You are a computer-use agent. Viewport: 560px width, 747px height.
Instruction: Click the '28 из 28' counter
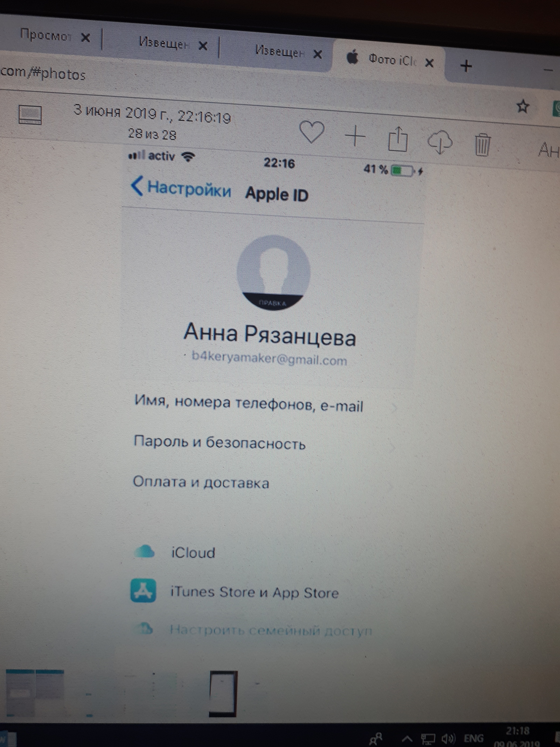[x=152, y=134]
